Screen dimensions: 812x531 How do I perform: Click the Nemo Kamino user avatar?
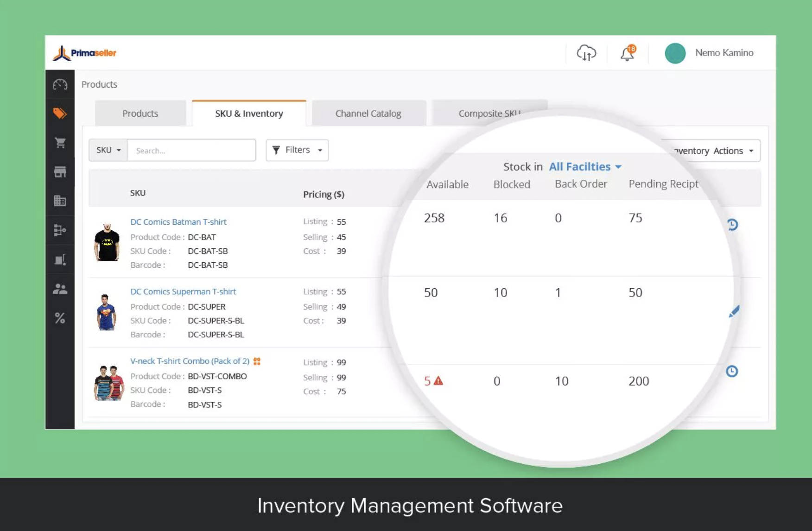[675, 53]
